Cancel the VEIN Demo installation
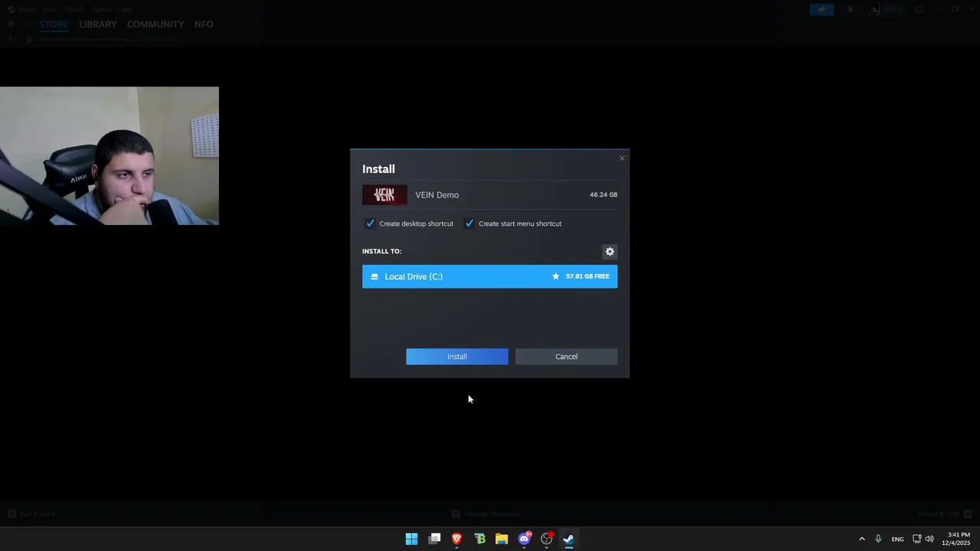The width and height of the screenshot is (980, 551). pos(566,357)
